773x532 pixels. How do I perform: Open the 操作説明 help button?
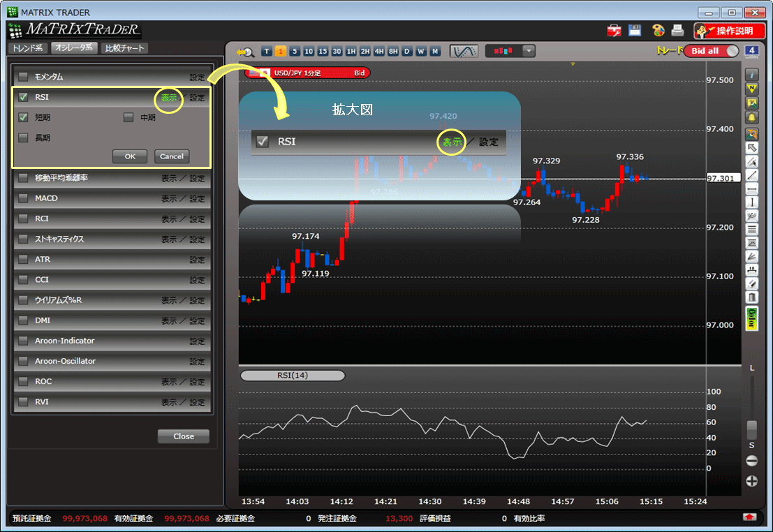coord(729,31)
